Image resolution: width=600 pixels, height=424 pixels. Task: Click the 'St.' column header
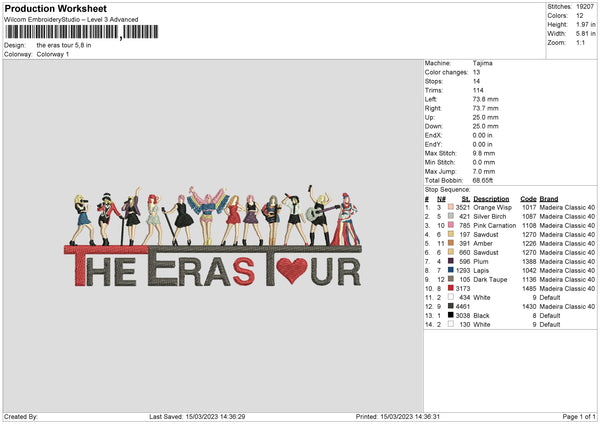(x=466, y=199)
